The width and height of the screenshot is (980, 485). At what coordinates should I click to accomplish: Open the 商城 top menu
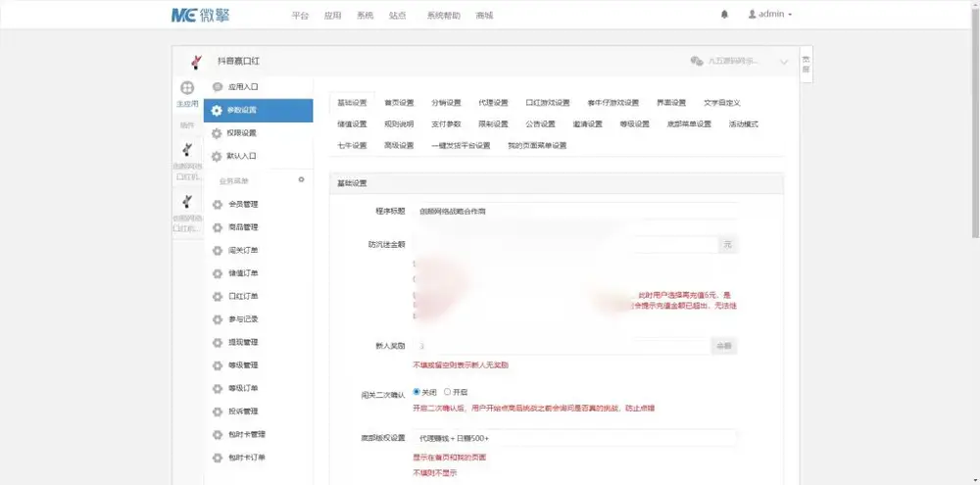click(x=484, y=16)
